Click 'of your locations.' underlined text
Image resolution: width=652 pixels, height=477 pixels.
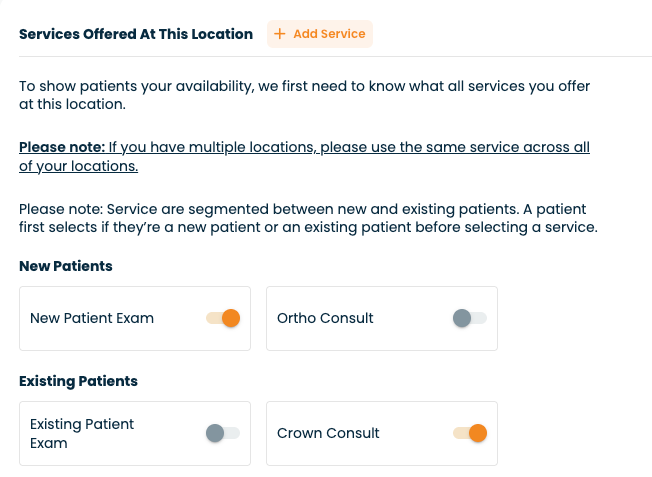[78, 167]
